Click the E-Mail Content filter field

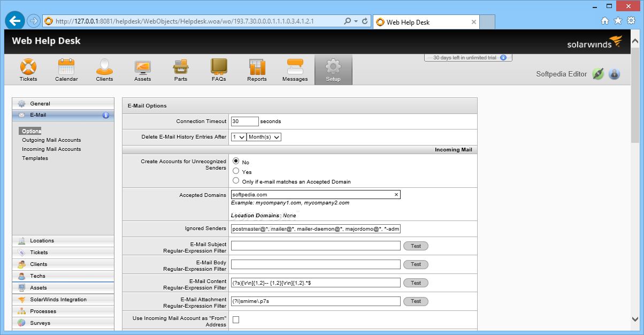click(x=316, y=283)
